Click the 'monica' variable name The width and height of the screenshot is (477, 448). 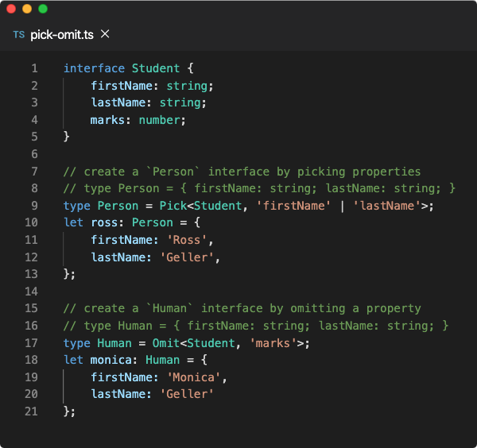111,360
